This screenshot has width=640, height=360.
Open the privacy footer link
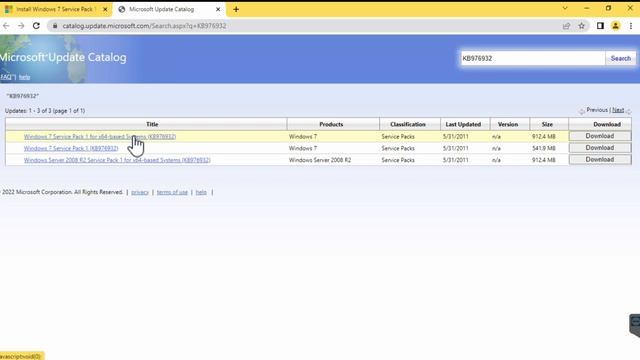pos(140,192)
